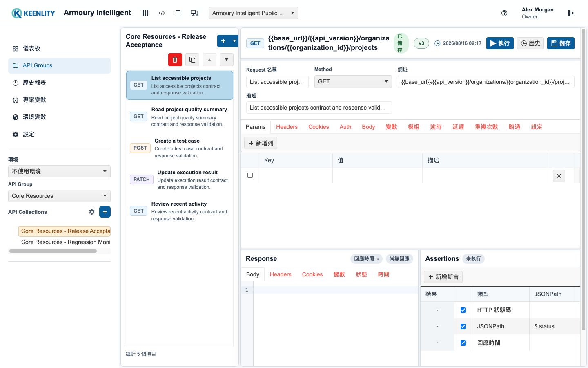
Task: Click the Keenlity logo
Action: [33, 13]
